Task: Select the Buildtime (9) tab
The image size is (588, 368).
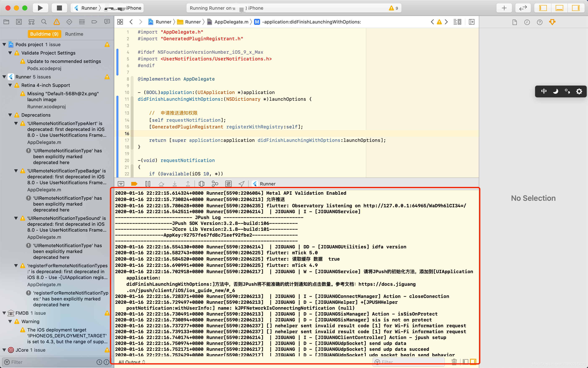Action: [44, 34]
